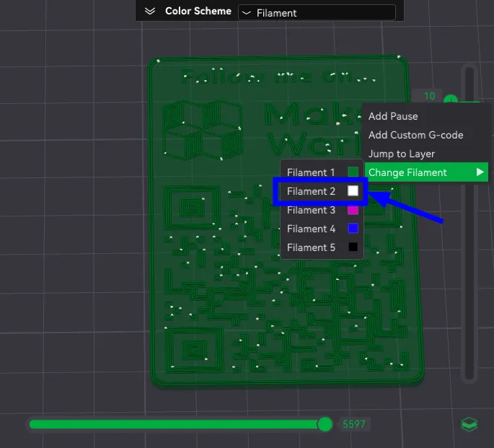Select the Filament 2 text label
This screenshot has width=494, height=448.
tap(311, 191)
